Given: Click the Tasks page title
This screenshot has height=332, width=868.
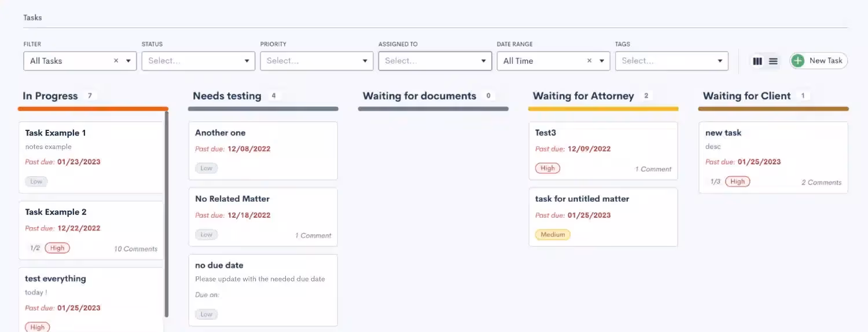Looking at the screenshot, I should (32, 17).
